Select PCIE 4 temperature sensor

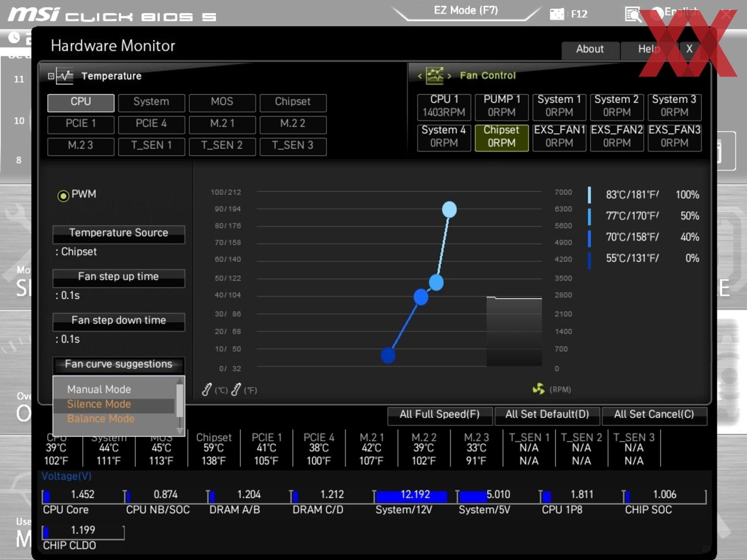151,124
